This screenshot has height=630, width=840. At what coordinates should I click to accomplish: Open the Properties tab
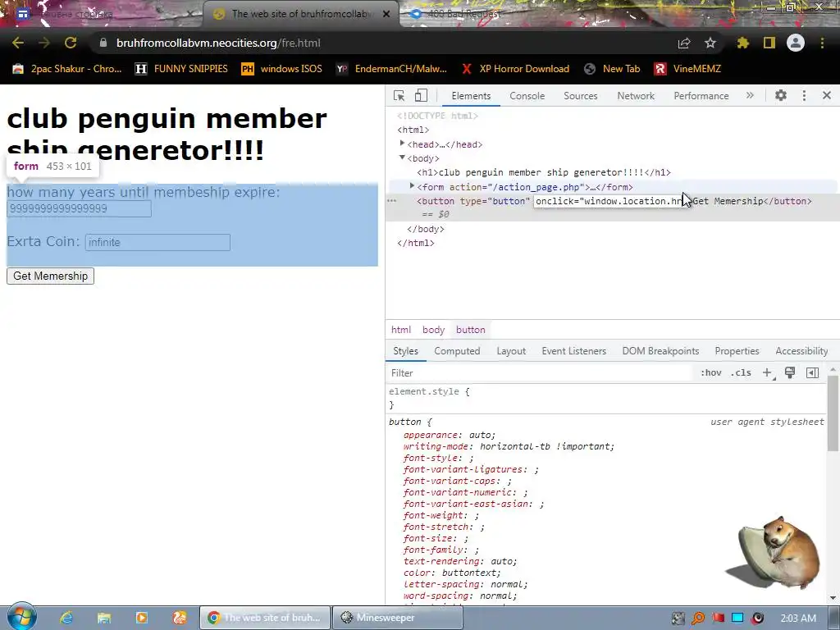click(x=737, y=351)
